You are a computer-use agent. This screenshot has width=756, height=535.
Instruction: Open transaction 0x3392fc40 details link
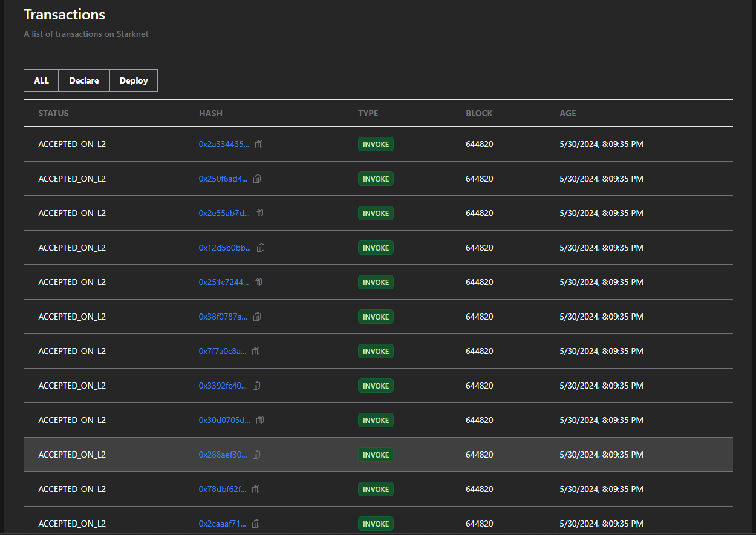pos(223,386)
